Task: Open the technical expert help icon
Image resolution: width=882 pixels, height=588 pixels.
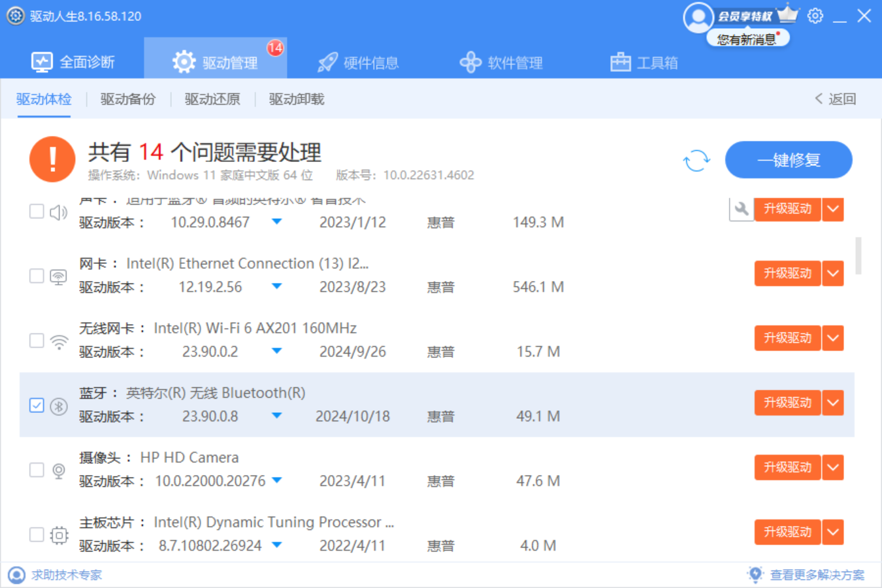Action: (x=16, y=575)
